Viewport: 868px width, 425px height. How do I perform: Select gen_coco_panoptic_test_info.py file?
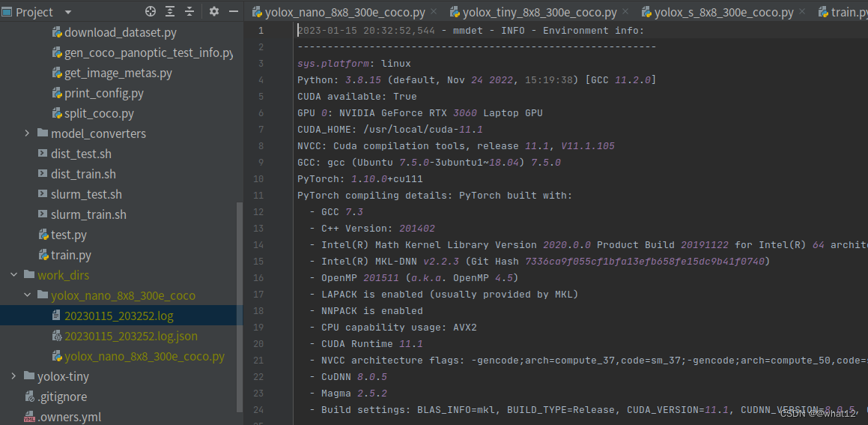point(148,52)
